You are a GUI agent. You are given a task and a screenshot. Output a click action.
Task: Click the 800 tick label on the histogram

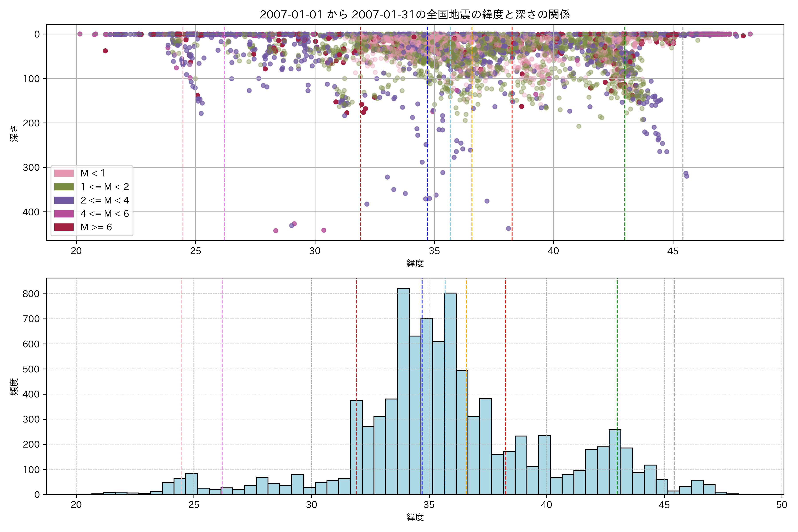[x=31, y=294]
